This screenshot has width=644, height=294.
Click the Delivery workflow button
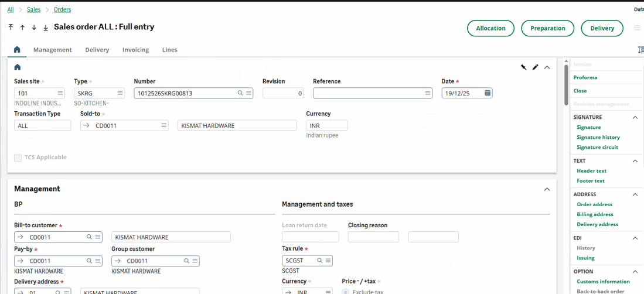602,28
